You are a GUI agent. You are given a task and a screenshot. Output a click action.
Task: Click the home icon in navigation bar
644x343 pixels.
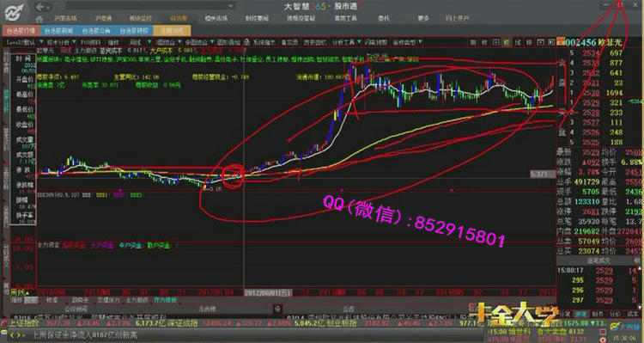39,19
